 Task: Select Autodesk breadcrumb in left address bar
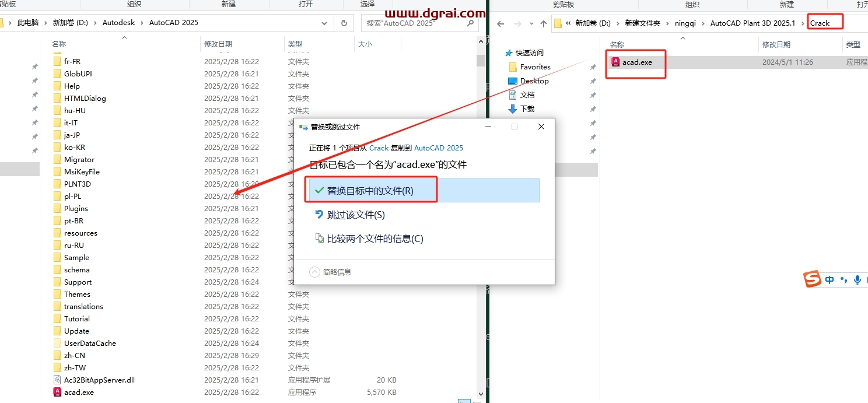tap(118, 23)
